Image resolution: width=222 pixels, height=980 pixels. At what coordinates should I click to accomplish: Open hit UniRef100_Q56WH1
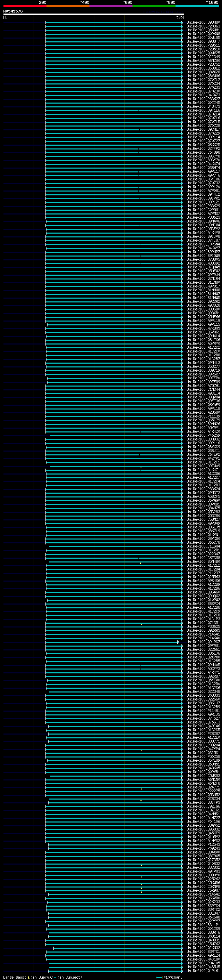[203, 30]
